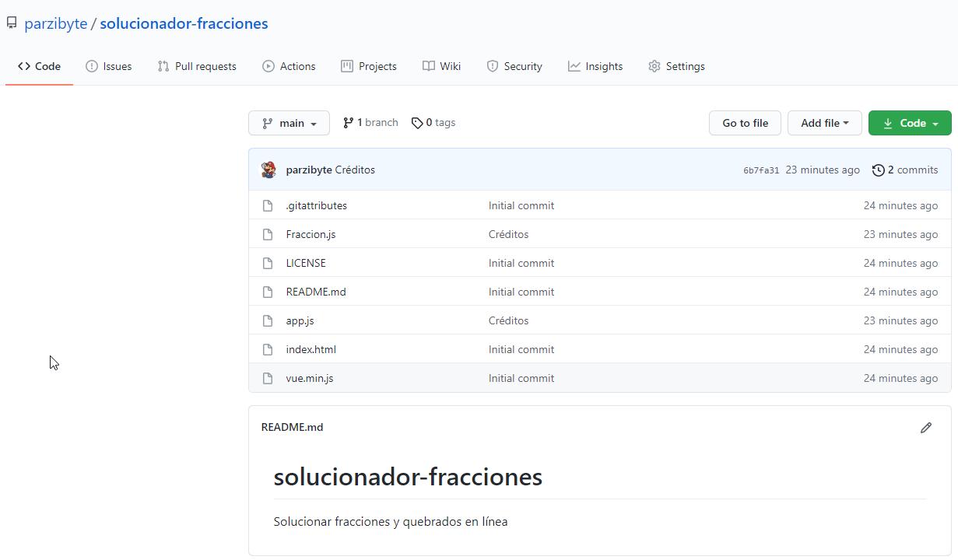Image resolution: width=958 pixels, height=560 pixels.
Task: Click the Go to file button
Action: point(745,123)
